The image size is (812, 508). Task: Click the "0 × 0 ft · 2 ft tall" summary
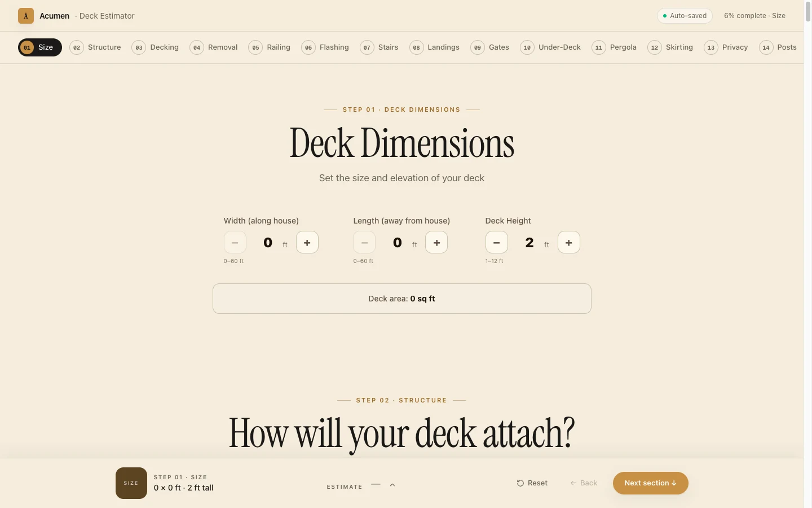(184, 488)
